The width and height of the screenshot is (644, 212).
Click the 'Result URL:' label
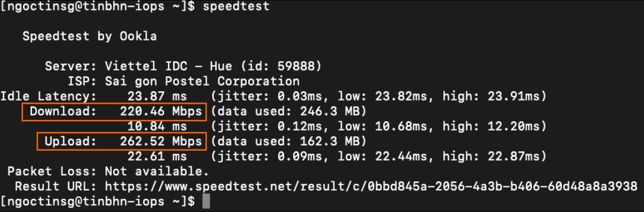click(x=55, y=186)
